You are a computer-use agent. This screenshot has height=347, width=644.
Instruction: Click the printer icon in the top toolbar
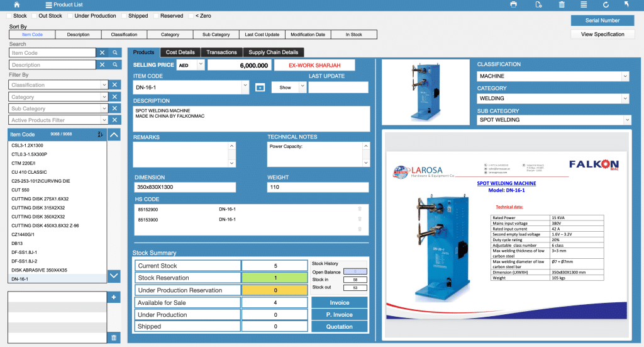click(x=513, y=5)
